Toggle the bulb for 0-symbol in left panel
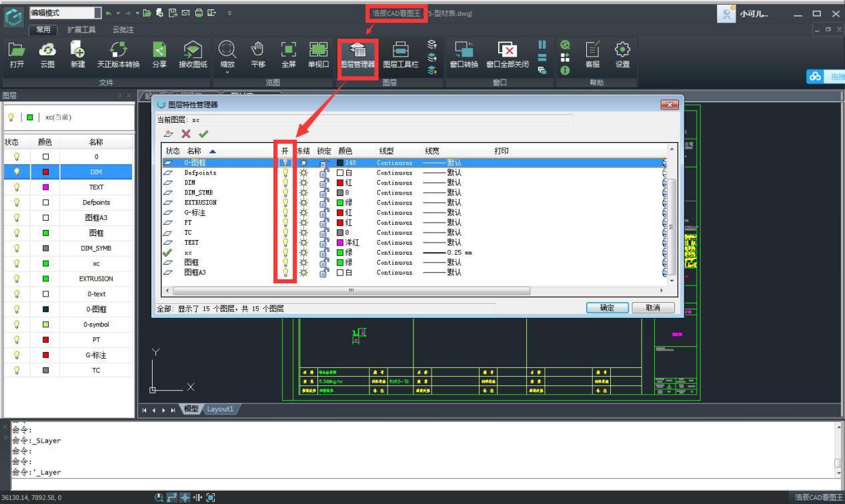 point(17,325)
